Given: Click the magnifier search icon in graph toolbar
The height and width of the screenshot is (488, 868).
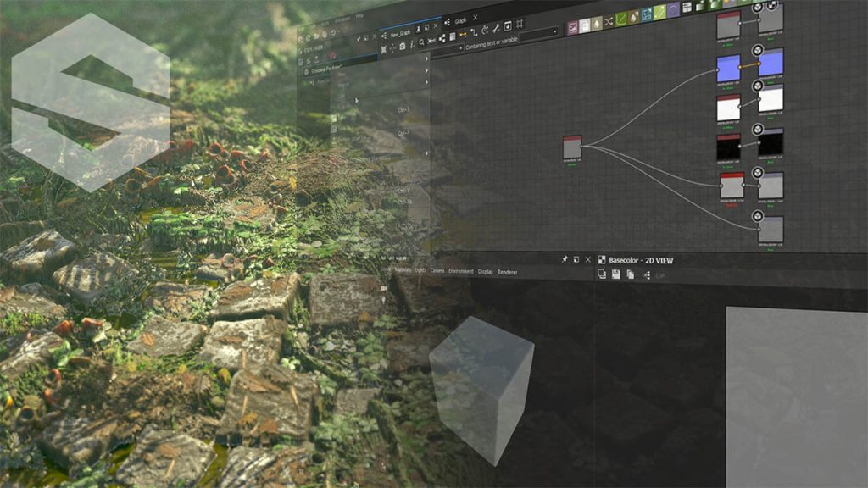Looking at the screenshot, I should [x=421, y=42].
